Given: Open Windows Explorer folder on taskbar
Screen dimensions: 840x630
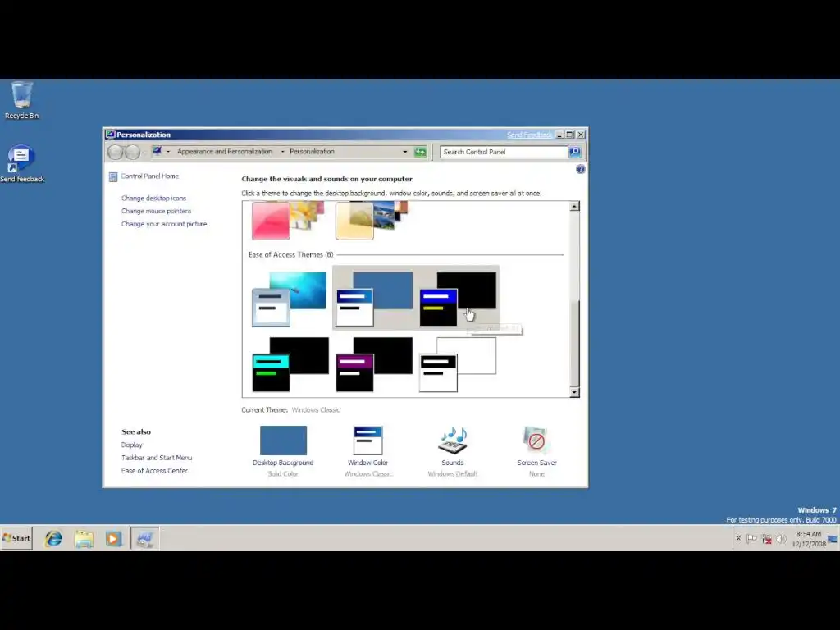Looking at the screenshot, I should coord(84,538).
